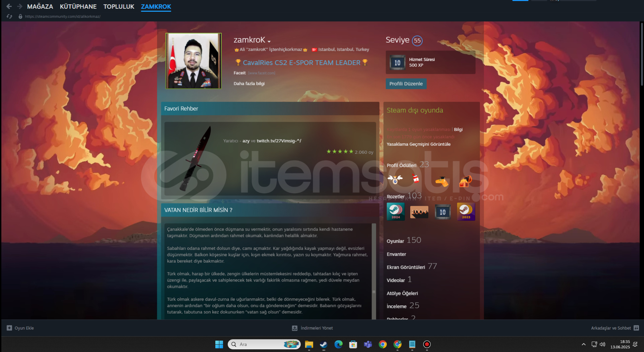Open the İndirmeleri Yönet downloads icon
The image size is (644, 352).
click(x=294, y=328)
